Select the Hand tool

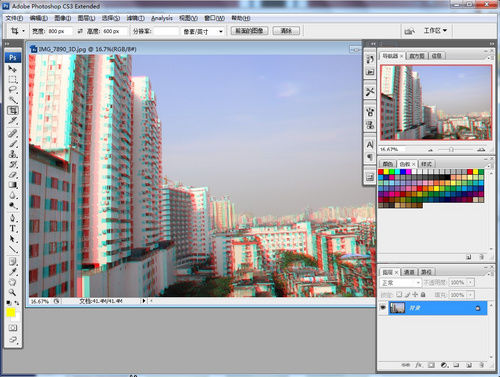(13, 282)
